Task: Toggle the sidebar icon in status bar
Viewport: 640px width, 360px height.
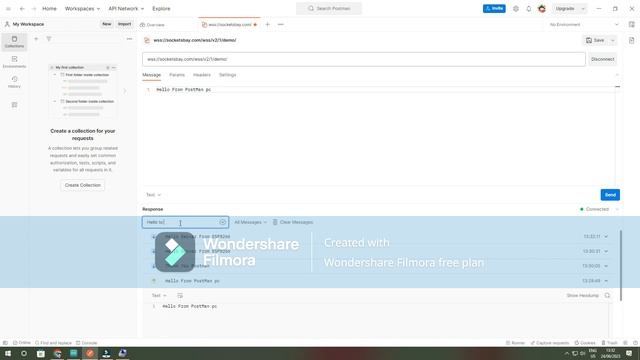Action: pyautogui.click(x=5, y=343)
